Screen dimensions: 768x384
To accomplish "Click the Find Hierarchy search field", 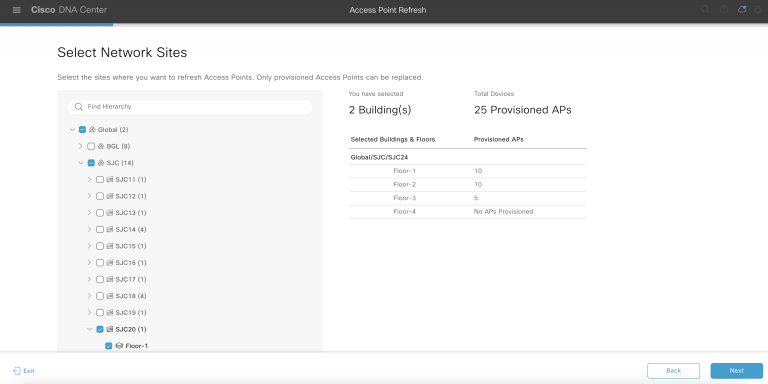I will (x=190, y=107).
